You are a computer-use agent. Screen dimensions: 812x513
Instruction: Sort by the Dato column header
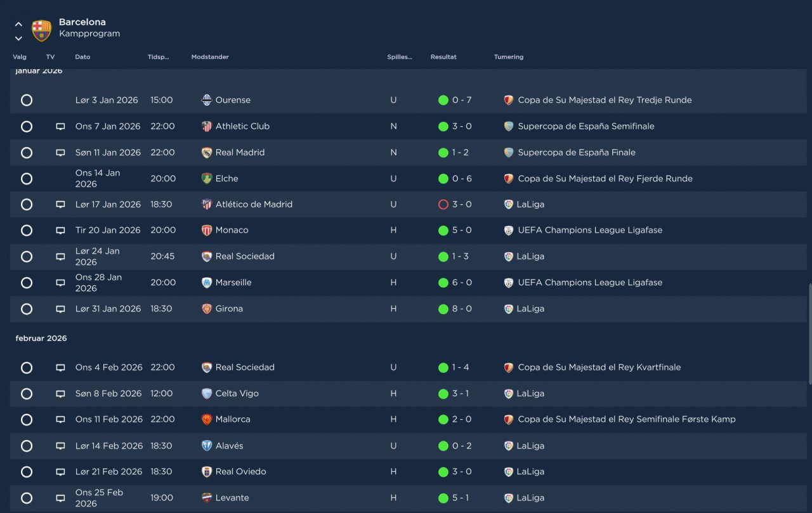click(82, 57)
